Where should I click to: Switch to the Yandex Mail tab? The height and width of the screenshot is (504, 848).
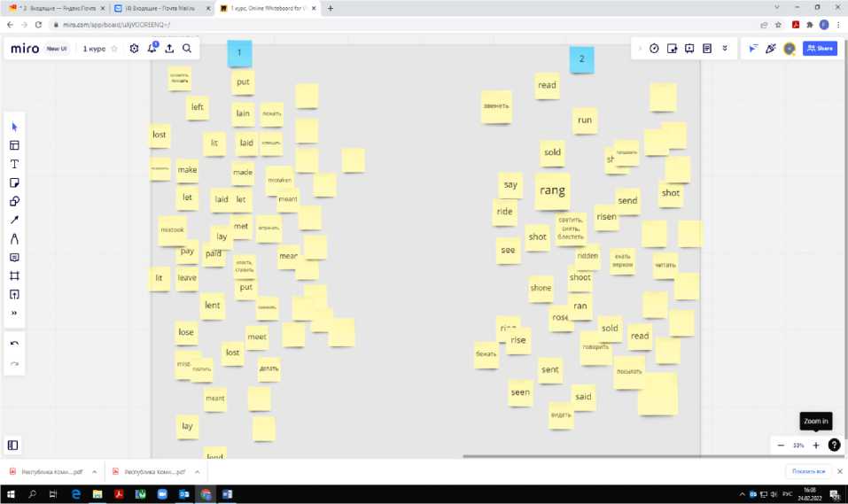click(56, 8)
